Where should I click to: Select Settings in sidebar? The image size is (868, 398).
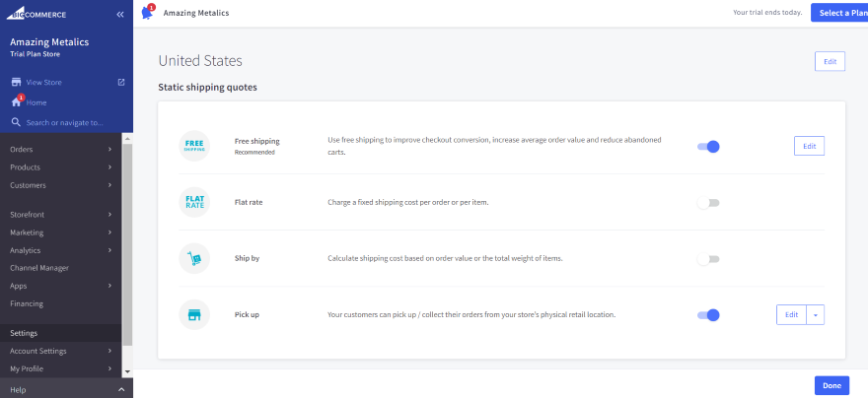pyautogui.click(x=60, y=333)
